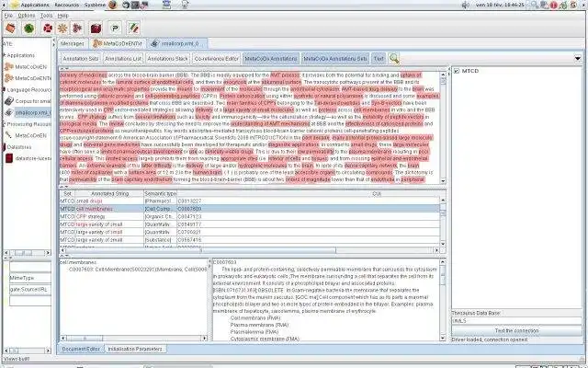Launch Firefox from the top panel
This screenshot has width=588, height=368.
(112, 5)
